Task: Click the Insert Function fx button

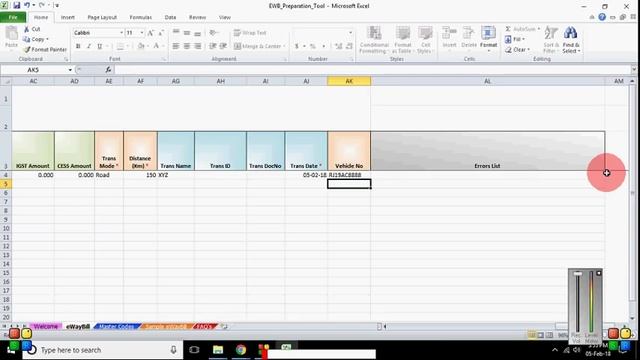Action: pos(108,70)
